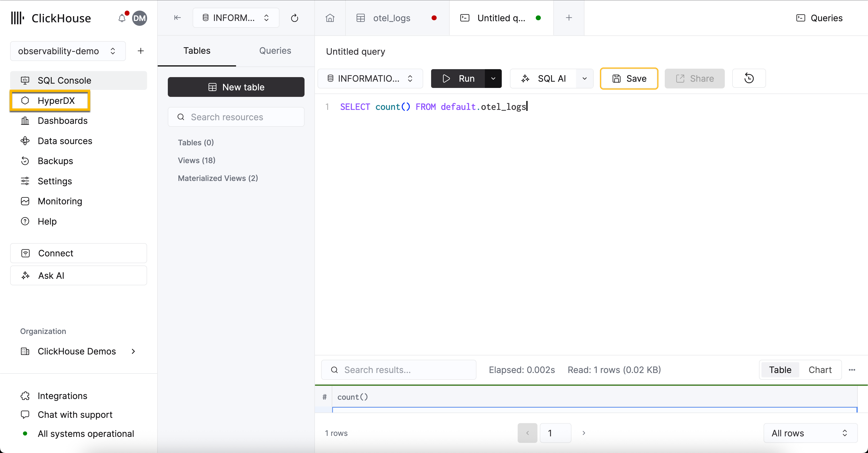The image size is (868, 453).
Task: Click the notification bell icon
Action: click(x=122, y=18)
